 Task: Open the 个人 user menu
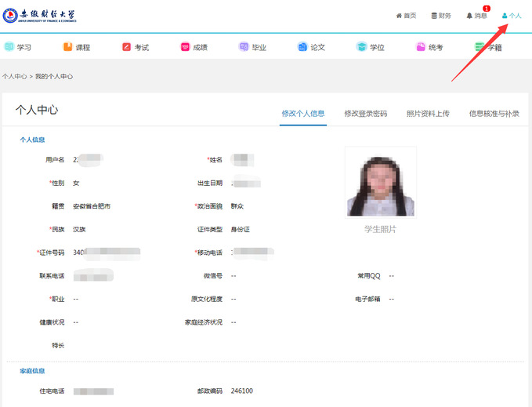pyautogui.click(x=512, y=16)
